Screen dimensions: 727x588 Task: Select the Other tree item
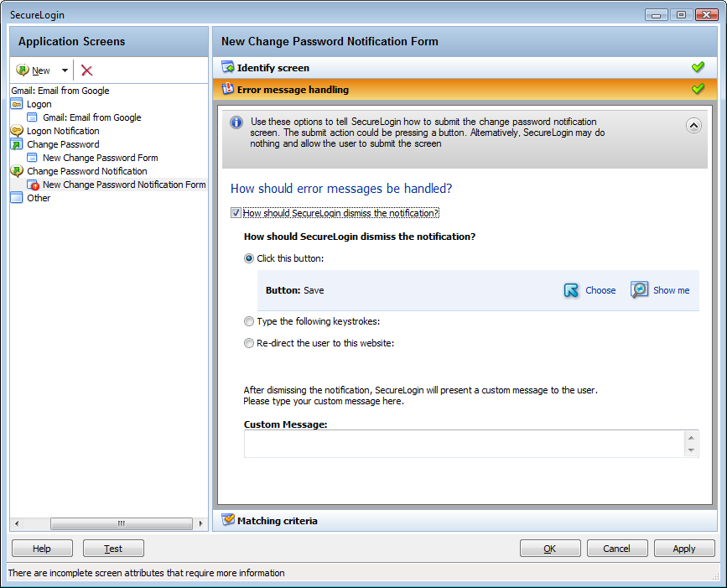click(x=39, y=198)
